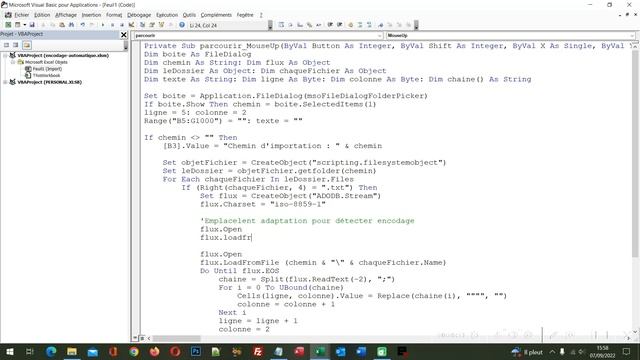Click the Save floppy disk icon
The width and height of the screenshot is (640, 360).
(x=32, y=25)
